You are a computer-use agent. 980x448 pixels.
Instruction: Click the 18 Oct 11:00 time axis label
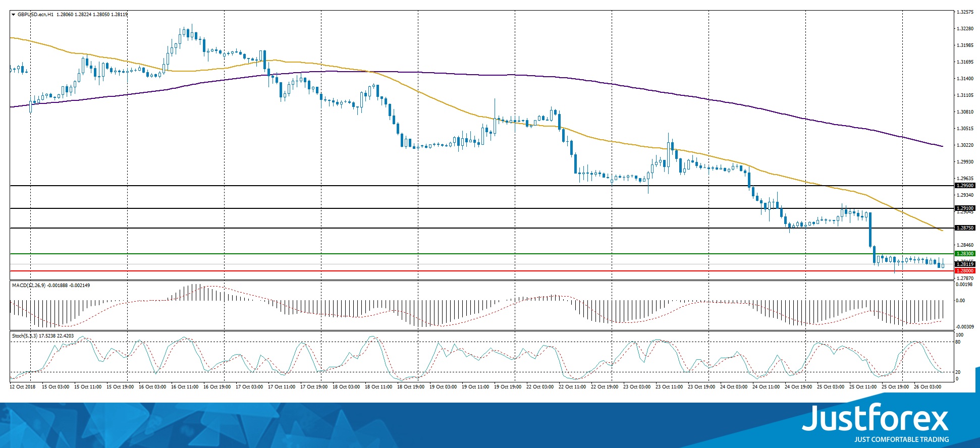[378, 387]
